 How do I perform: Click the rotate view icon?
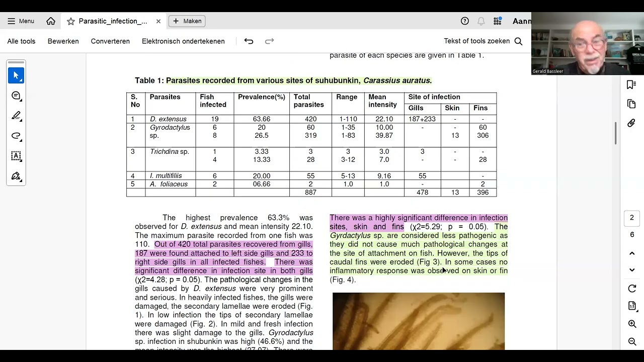pyautogui.click(x=632, y=289)
